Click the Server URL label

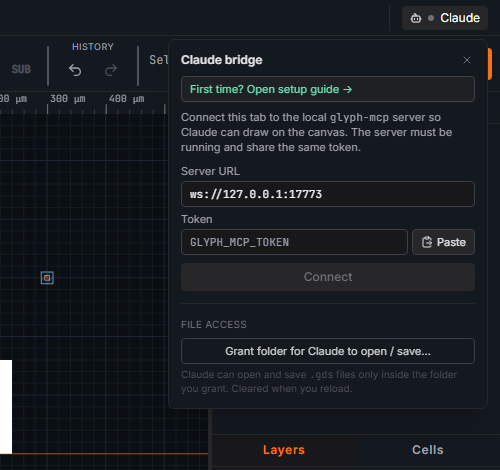(x=210, y=171)
